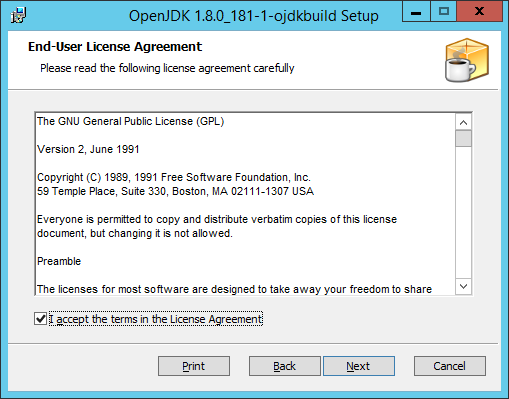Click the 'End-User License Agreement' heading
Viewport: 509px width, 399px height.
pyautogui.click(x=115, y=47)
